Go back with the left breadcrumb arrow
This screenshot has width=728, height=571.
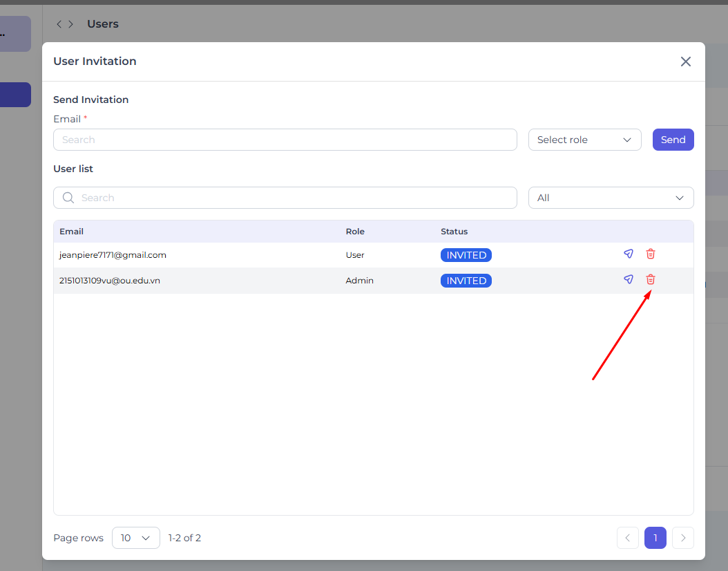(59, 24)
